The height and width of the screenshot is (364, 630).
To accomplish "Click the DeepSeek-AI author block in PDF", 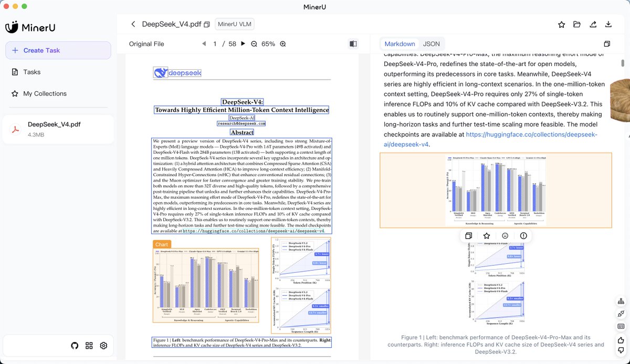I will [x=242, y=118].
